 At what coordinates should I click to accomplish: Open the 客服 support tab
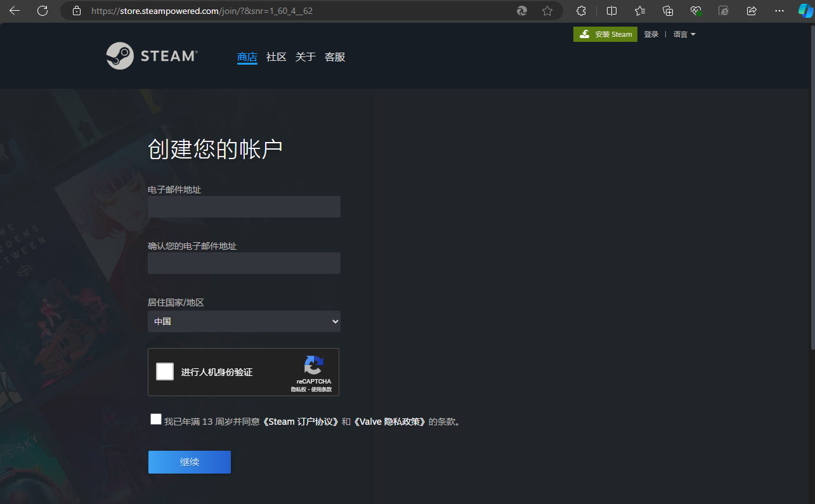coord(335,57)
